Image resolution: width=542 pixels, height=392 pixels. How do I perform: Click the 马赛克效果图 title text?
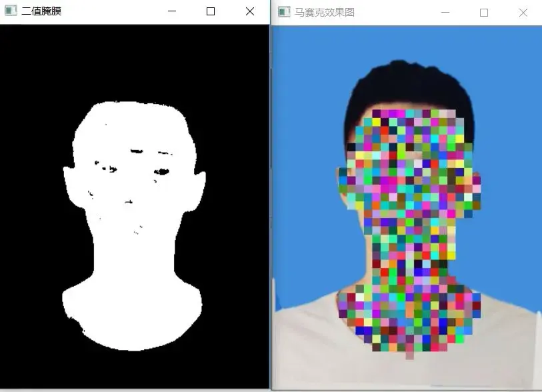(325, 13)
